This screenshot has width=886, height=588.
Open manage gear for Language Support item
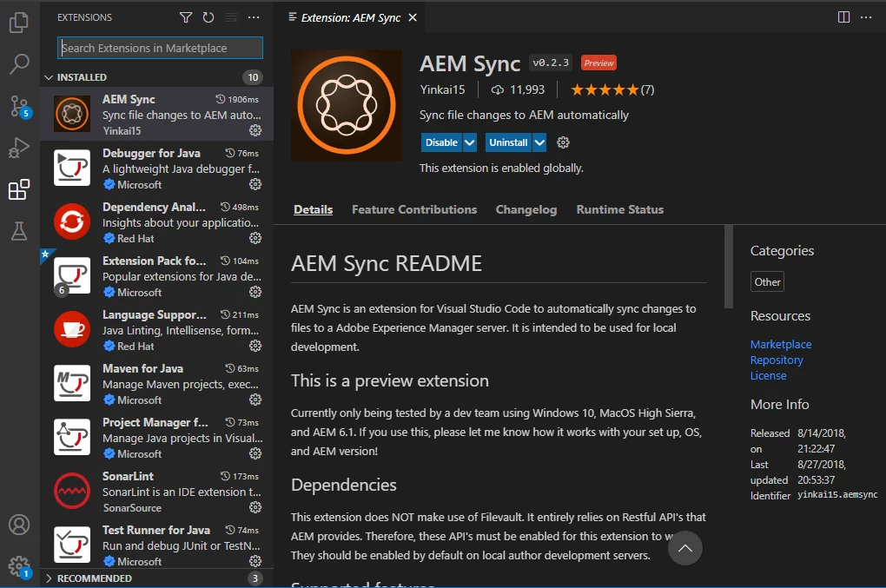point(255,346)
